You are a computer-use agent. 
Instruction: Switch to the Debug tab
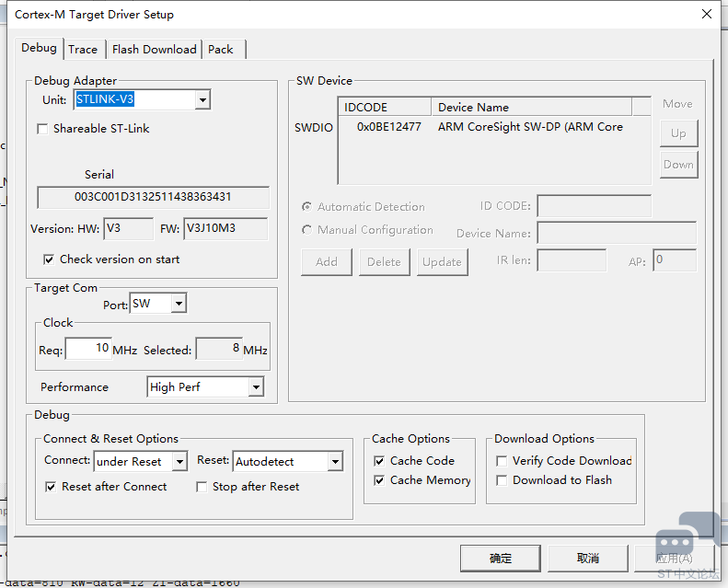coord(39,48)
